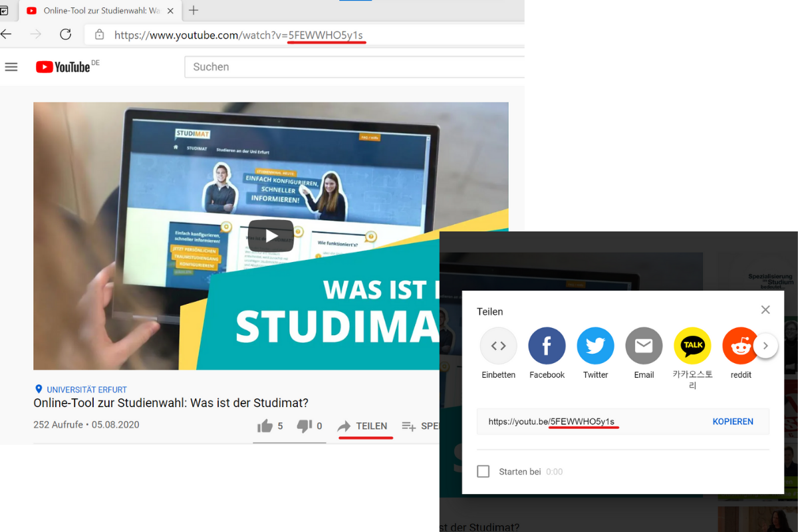
Task: Play the Studimat video
Action: tap(271, 236)
